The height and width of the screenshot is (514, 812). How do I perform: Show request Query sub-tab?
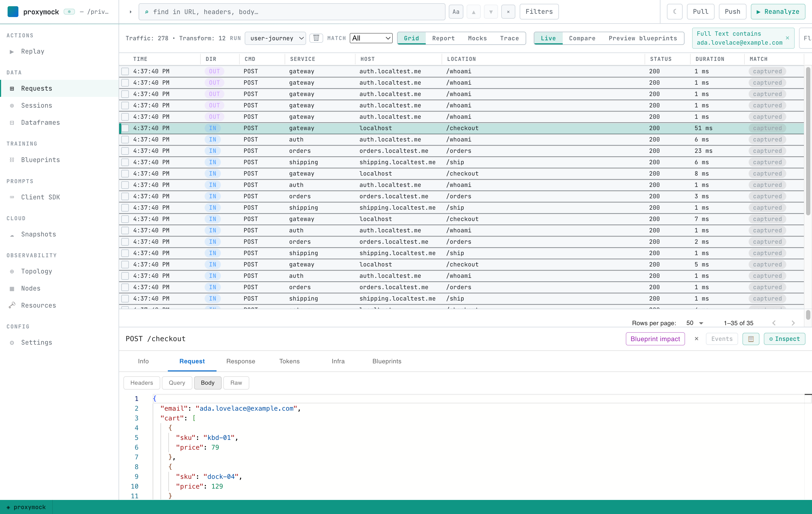point(177,383)
